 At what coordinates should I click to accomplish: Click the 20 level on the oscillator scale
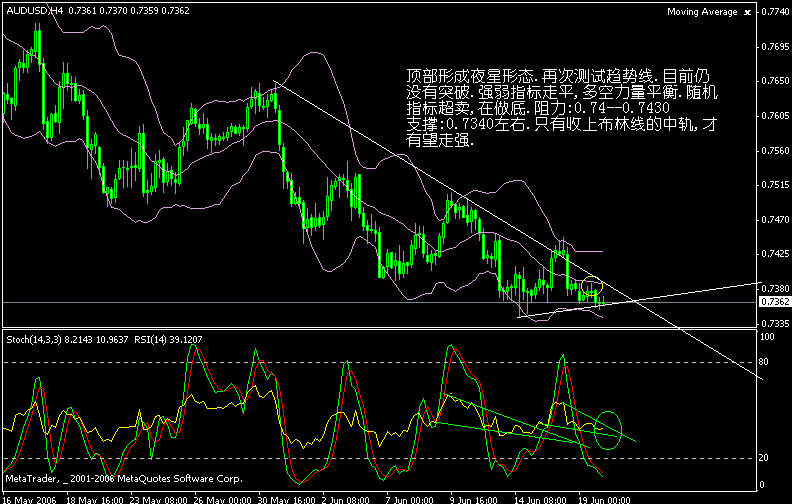pyautogui.click(x=764, y=458)
